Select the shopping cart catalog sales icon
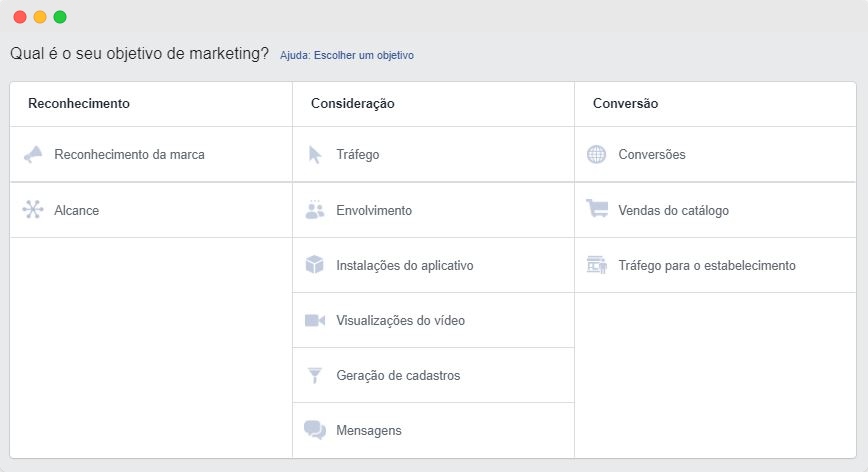 (597, 209)
